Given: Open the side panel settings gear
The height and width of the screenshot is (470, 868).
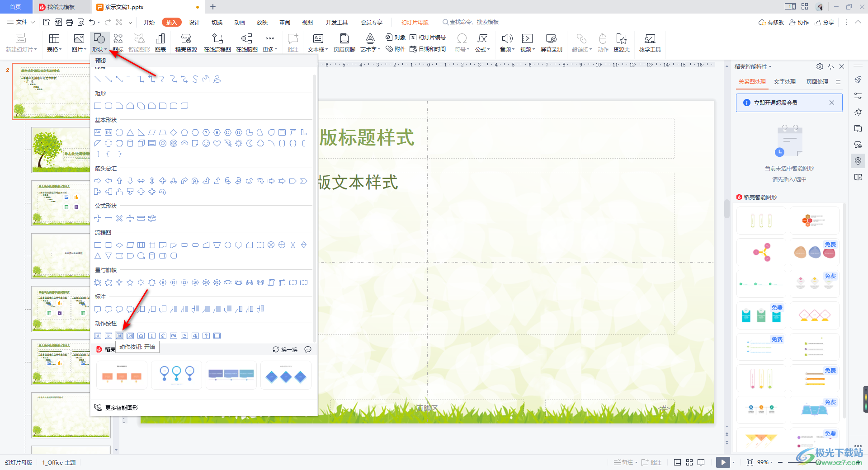Looking at the screenshot, I should click(820, 66).
